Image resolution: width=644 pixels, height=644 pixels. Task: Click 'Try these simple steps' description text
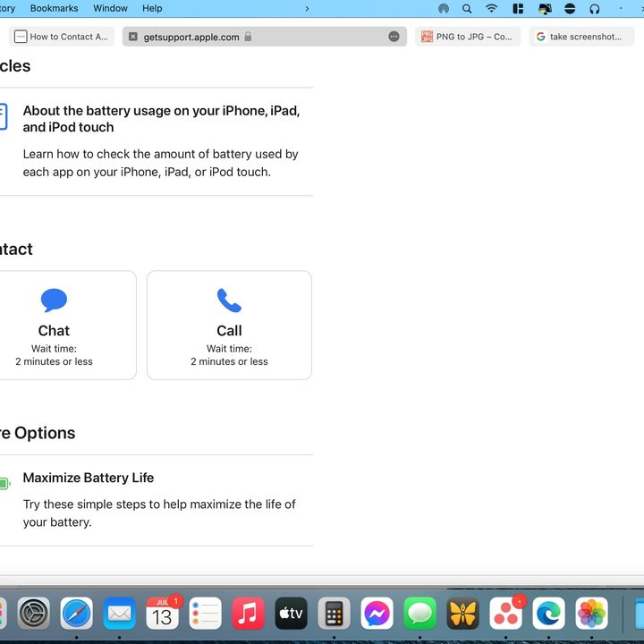pyautogui.click(x=159, y=513)
